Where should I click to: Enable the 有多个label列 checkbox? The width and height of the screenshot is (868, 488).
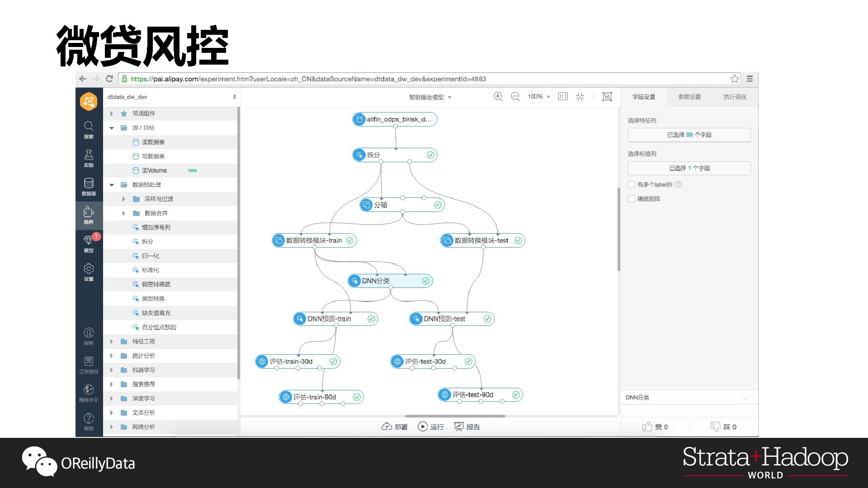[x=632, y=184]
